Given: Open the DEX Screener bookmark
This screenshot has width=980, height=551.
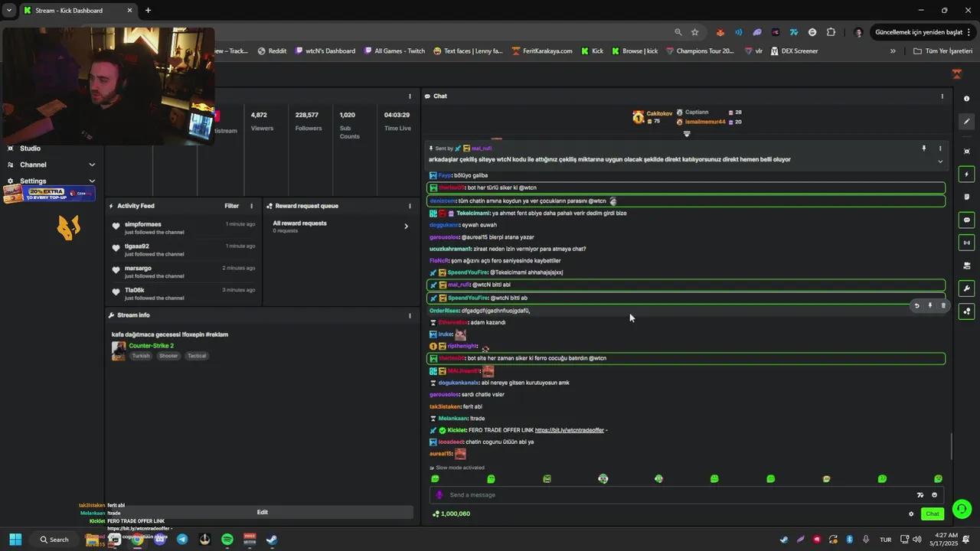Looking at the screenshot, I should [x=794, y=51].
